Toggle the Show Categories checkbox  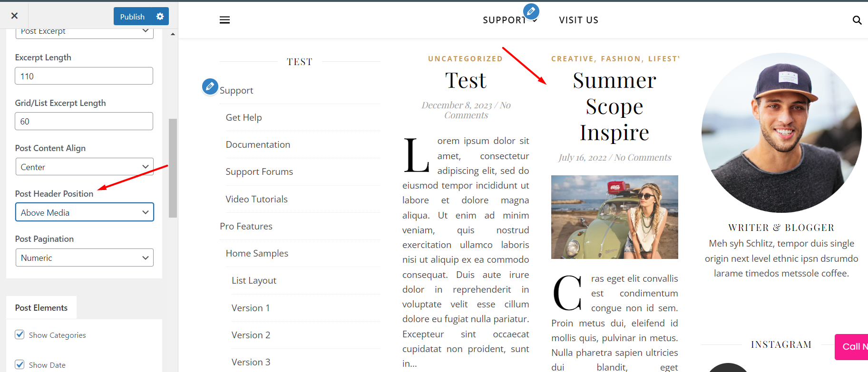(x=20, y=334)
